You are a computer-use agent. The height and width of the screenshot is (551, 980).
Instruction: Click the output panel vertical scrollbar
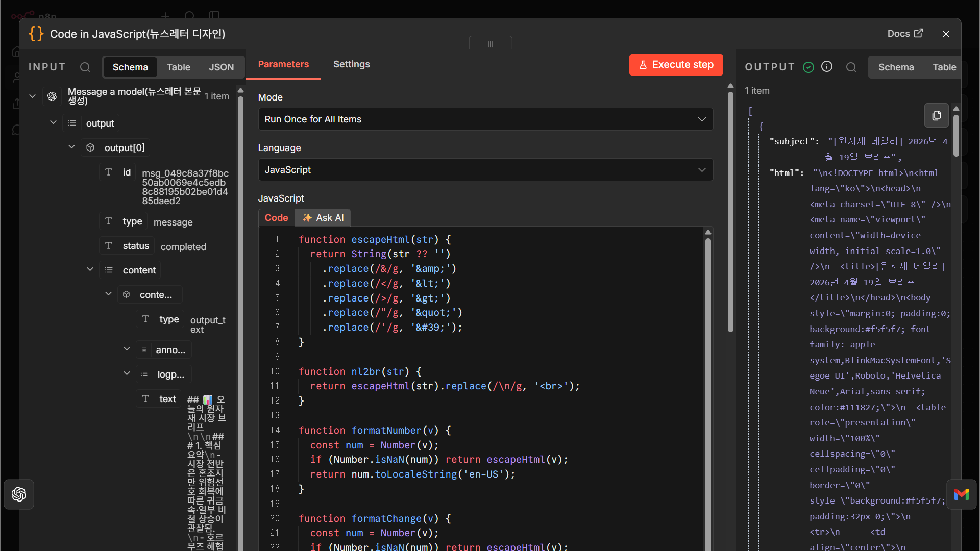[x=956, y=136]
